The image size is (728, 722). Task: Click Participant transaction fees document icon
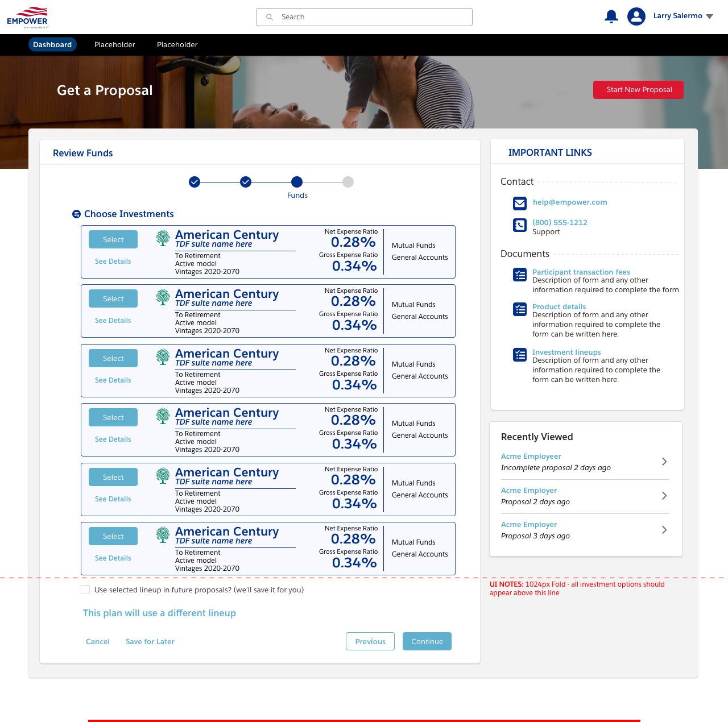[520, 275]
